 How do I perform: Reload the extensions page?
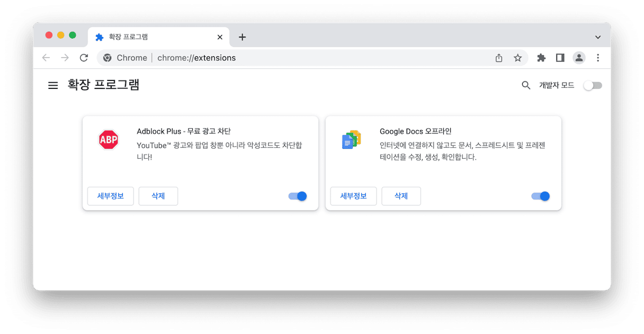coord(84,58)
